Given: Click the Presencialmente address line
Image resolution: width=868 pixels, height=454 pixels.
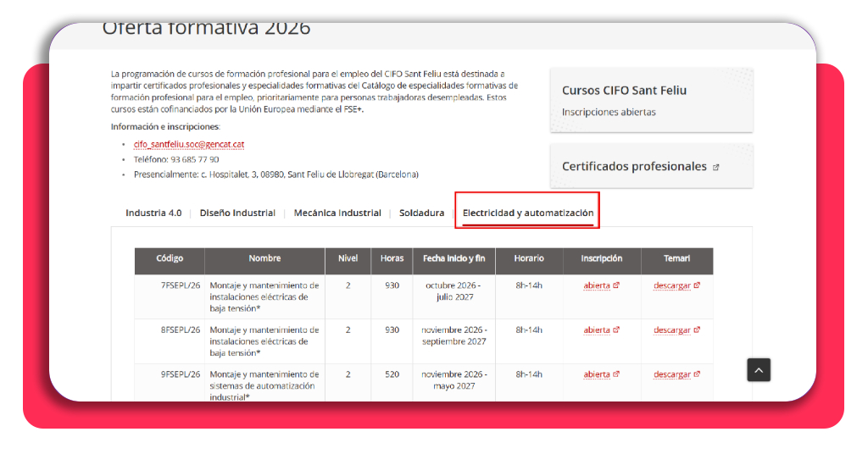Looking at the screenshot, I should [x=275, y=174].
